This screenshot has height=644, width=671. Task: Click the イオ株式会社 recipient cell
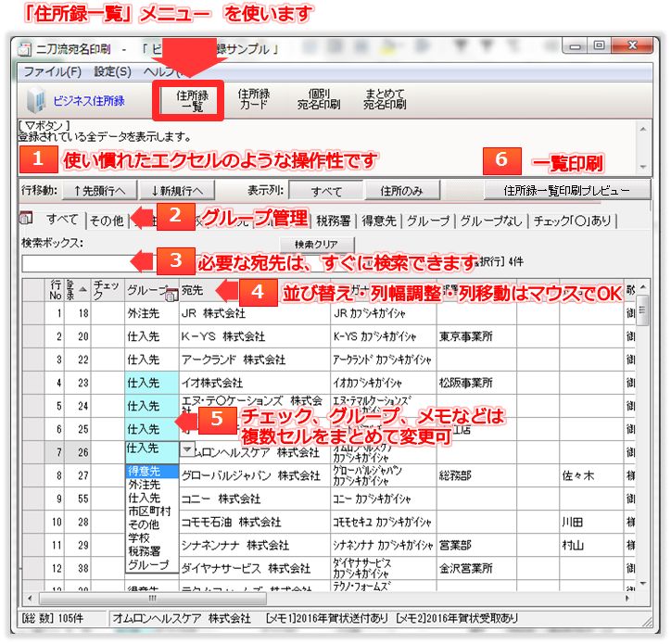[254, 383]
